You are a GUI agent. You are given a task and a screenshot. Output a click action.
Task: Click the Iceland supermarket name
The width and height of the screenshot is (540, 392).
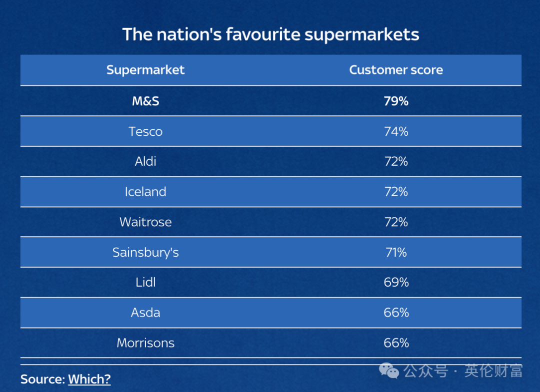[x=145, y=192]
